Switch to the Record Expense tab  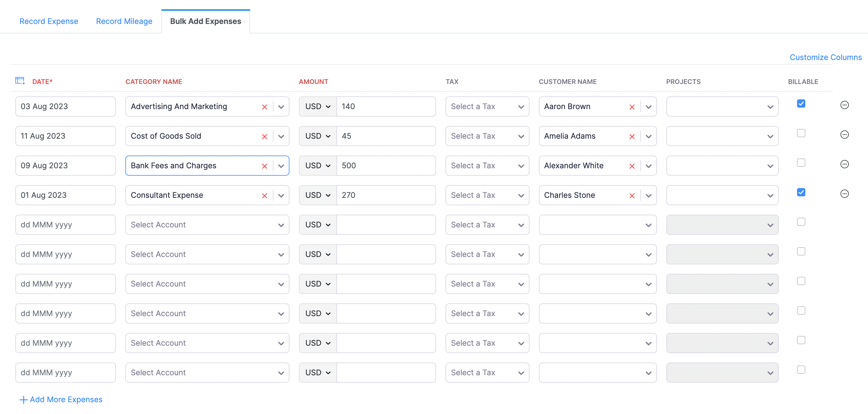coord(48,21)
